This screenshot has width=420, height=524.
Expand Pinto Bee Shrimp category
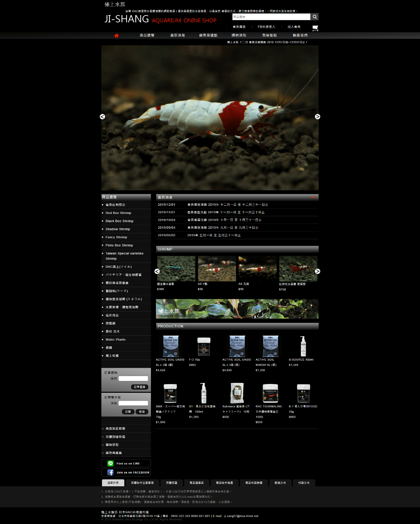[x=119, y=245]
